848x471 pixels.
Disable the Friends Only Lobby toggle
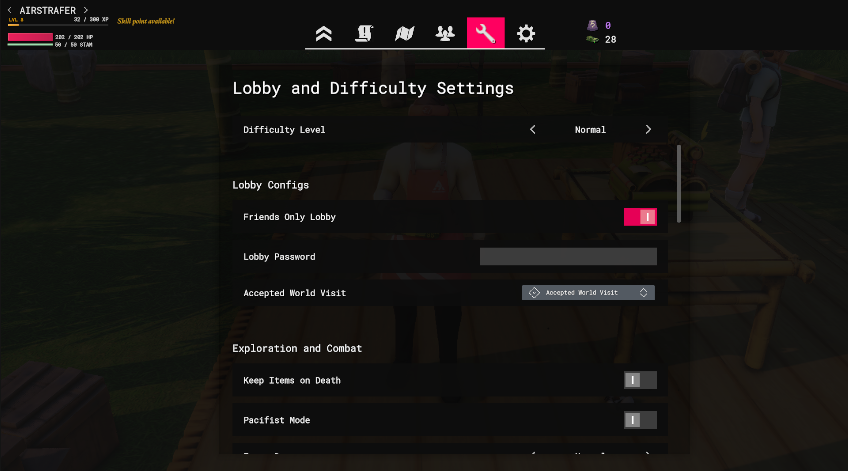pos(640,217)
